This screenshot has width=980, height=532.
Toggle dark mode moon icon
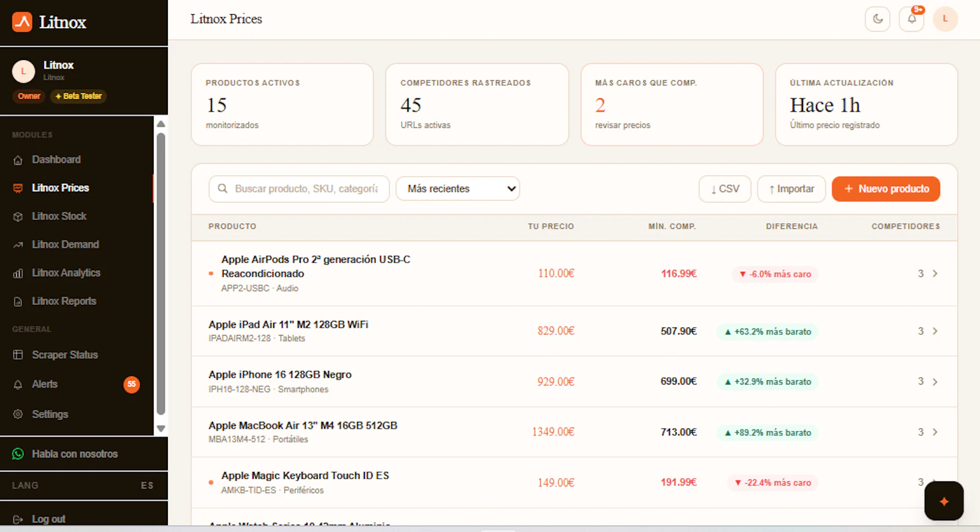tap(877, 19)
